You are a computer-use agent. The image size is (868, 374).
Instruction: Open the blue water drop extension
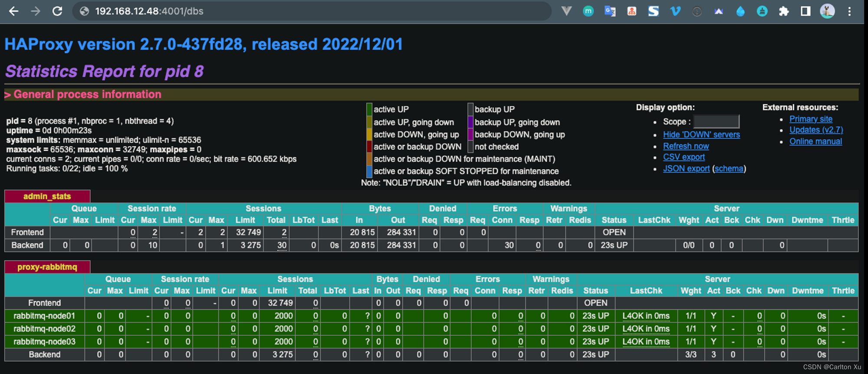[740, 11]
